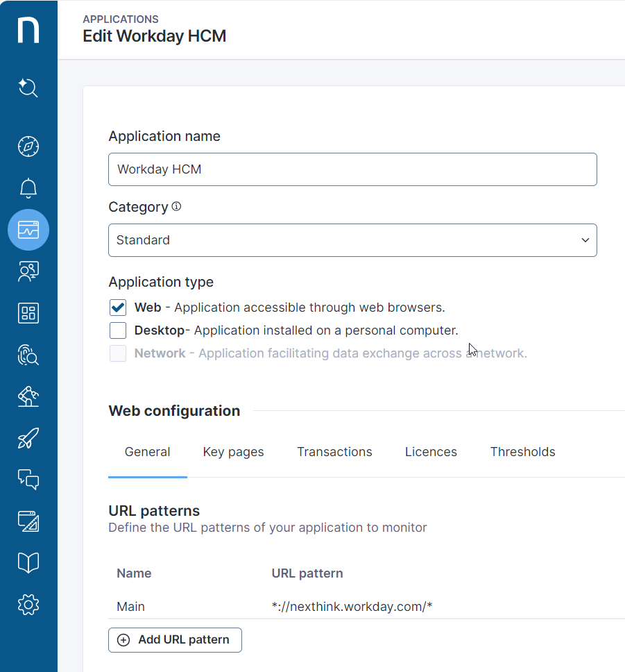The height and width of the screenshot is (672, 625).
Task: Check the Desktop application type checkbox
Action: click(x=118, y=330)
